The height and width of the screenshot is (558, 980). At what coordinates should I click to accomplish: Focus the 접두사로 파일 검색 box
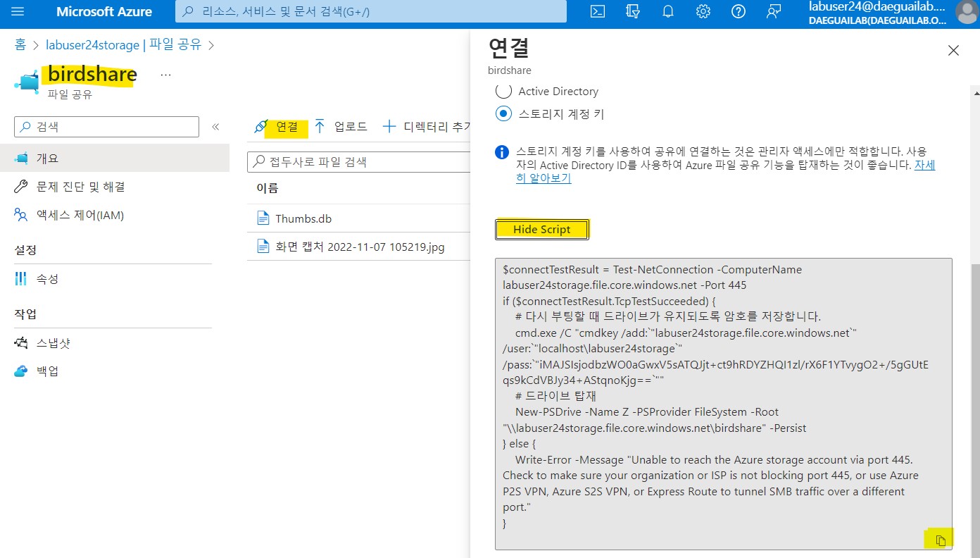(x=358, y=161)
